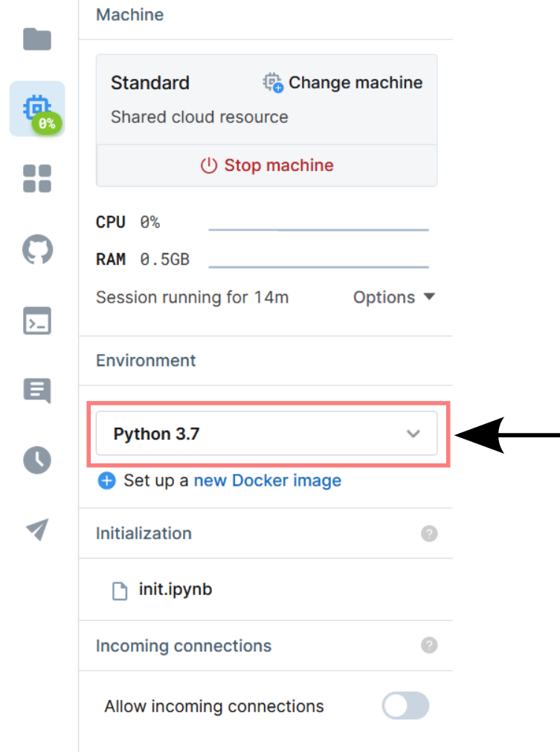Screen dimensions: 560x752
Task: Expand the Options dropdown
Action: click(x=393, y=298)
